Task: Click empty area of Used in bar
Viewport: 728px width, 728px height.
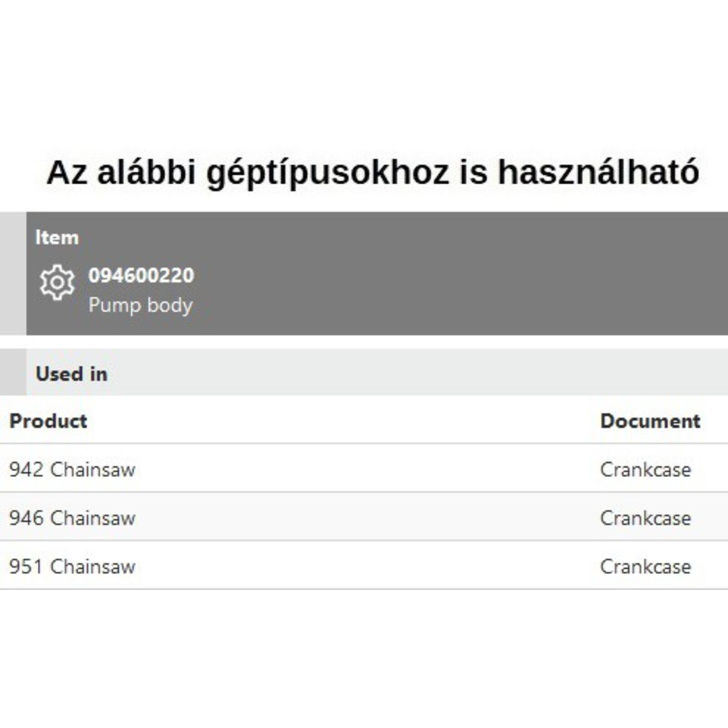Action: click(409, 373)
